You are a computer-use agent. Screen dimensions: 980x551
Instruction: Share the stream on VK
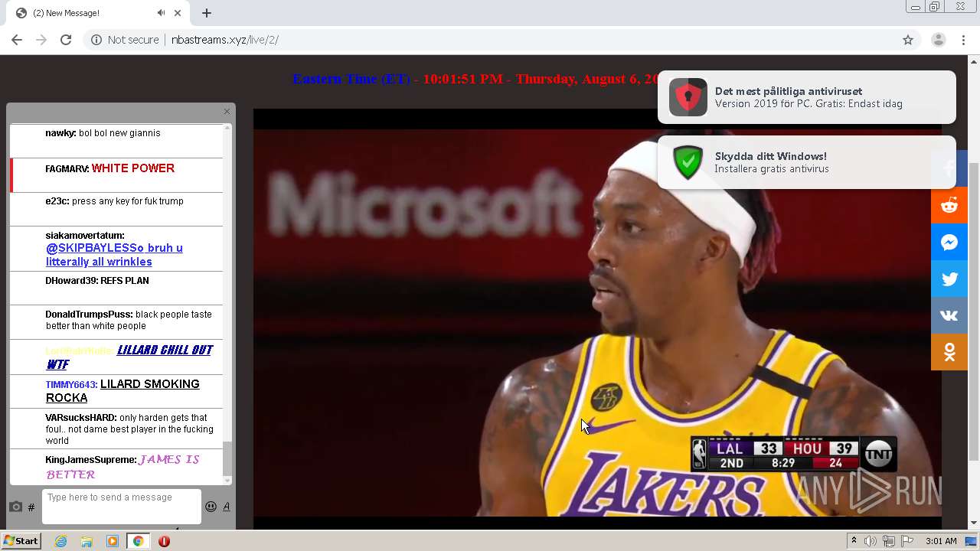(949, 315)
